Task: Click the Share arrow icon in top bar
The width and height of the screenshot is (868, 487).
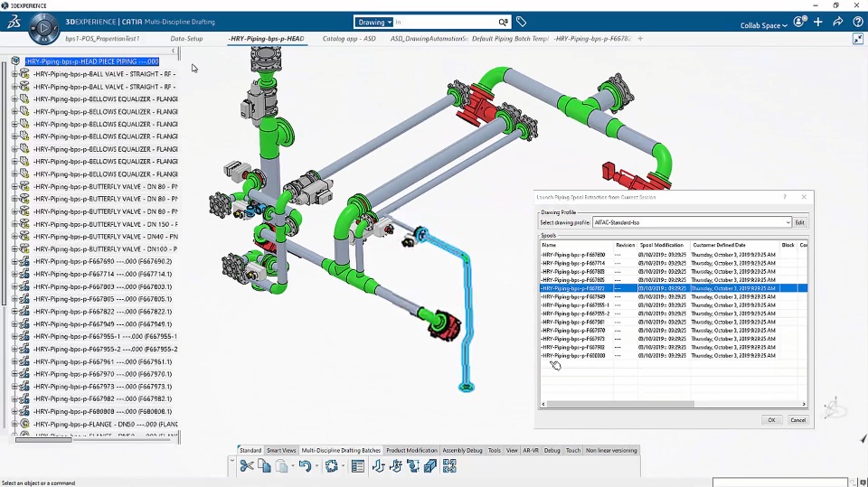Action: tap(837, 22)
